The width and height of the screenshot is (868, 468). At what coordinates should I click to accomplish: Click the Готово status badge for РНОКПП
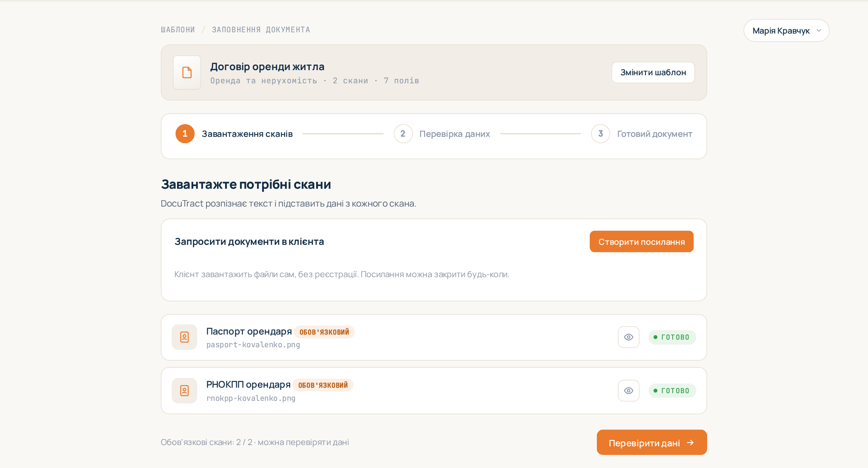coord(672,391)
